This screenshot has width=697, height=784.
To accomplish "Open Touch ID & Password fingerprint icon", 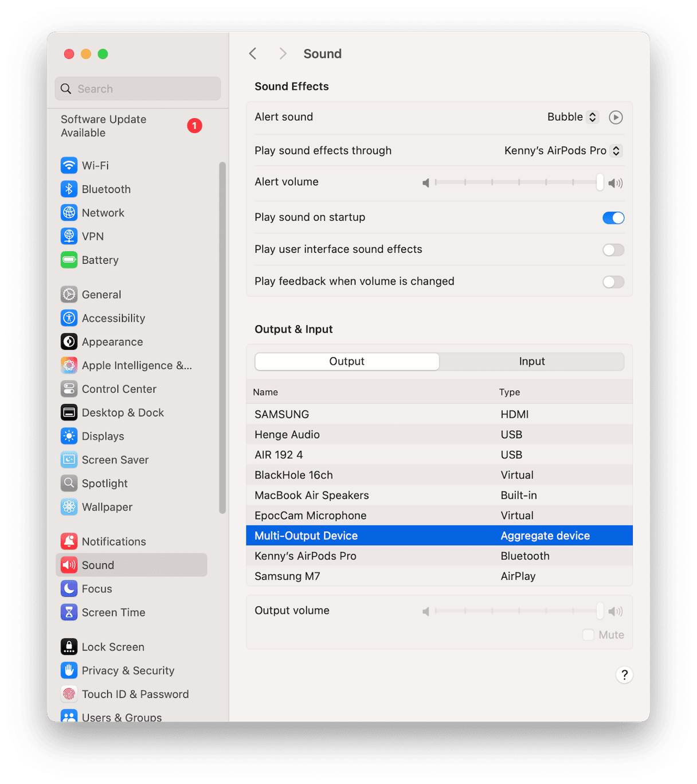I will click(x=69, y=694).
